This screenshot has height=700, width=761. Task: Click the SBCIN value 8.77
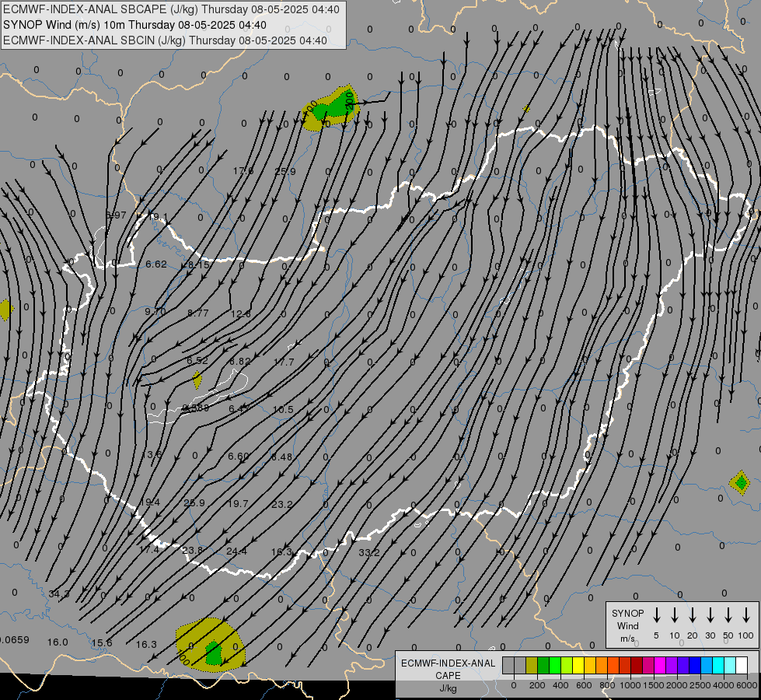(198, 313)
